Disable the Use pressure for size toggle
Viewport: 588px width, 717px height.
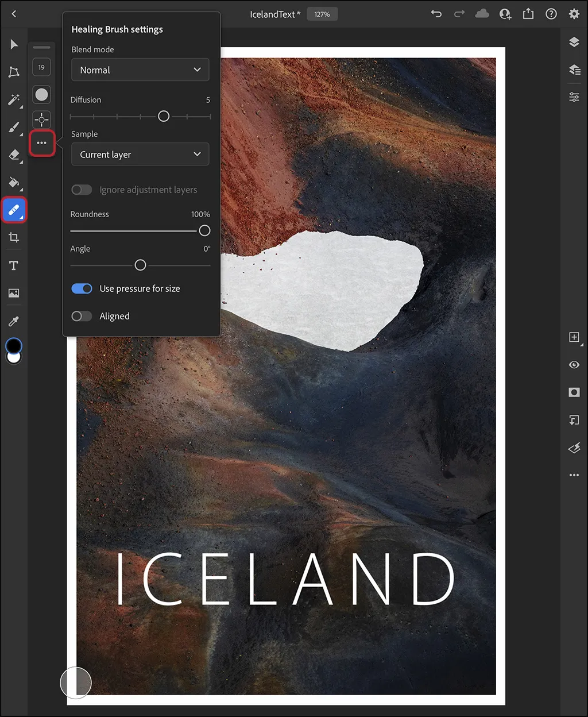pos(82,288)
